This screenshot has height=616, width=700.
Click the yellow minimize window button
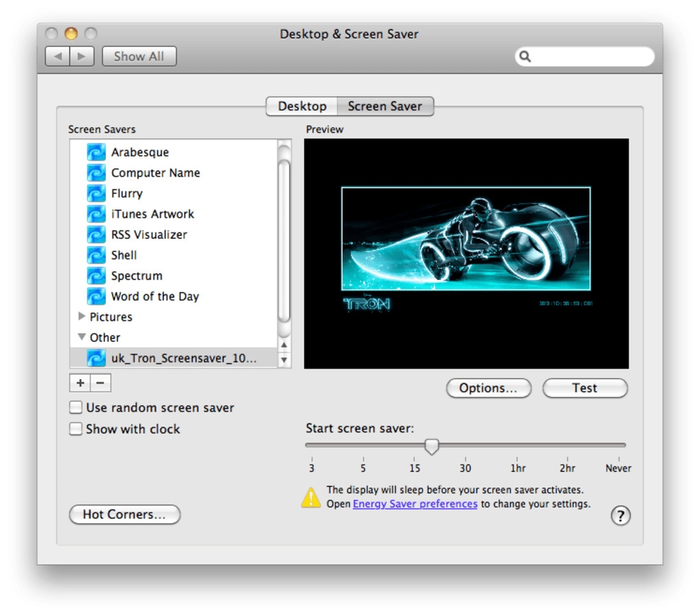[x=71, y=34]
